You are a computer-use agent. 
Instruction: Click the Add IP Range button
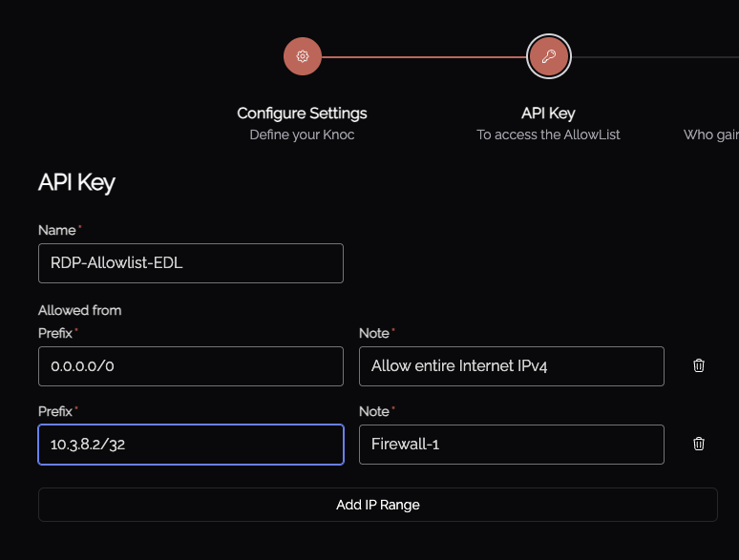(377, 505)
